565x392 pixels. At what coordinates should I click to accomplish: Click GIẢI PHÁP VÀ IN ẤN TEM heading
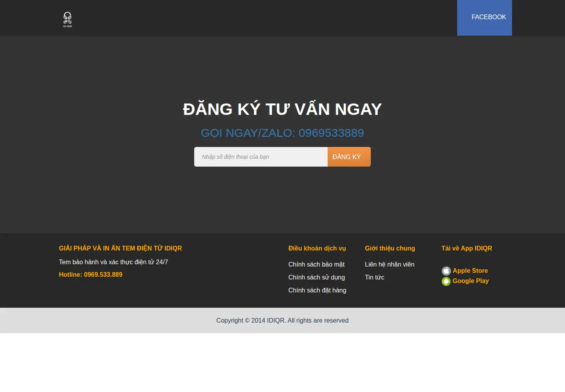click(x=120, y=248)
